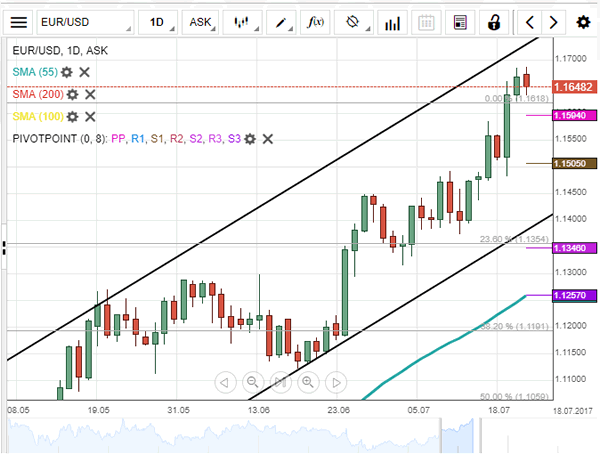
Task: Click the SMA (100) label
Action: pos(38,116)
